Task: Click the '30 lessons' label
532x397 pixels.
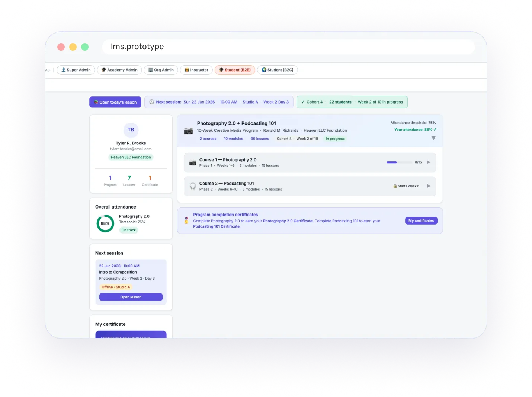Action: tap(260, 139)
